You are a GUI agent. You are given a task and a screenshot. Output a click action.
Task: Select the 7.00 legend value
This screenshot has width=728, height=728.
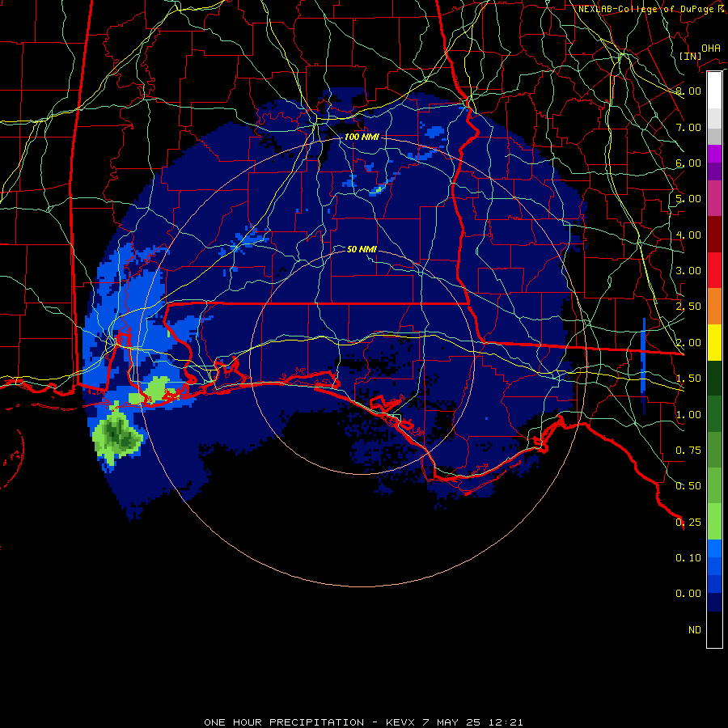(x=688, y=127)
